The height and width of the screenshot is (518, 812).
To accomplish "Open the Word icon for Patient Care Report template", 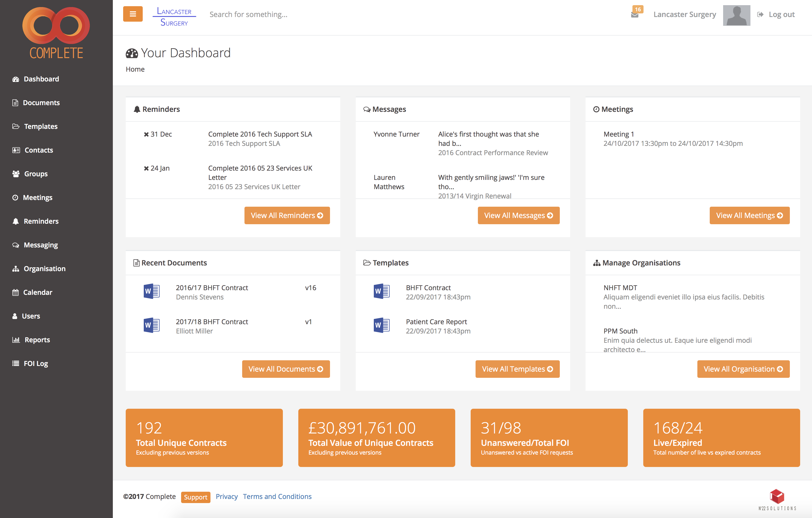I will (x=381, y=325).
